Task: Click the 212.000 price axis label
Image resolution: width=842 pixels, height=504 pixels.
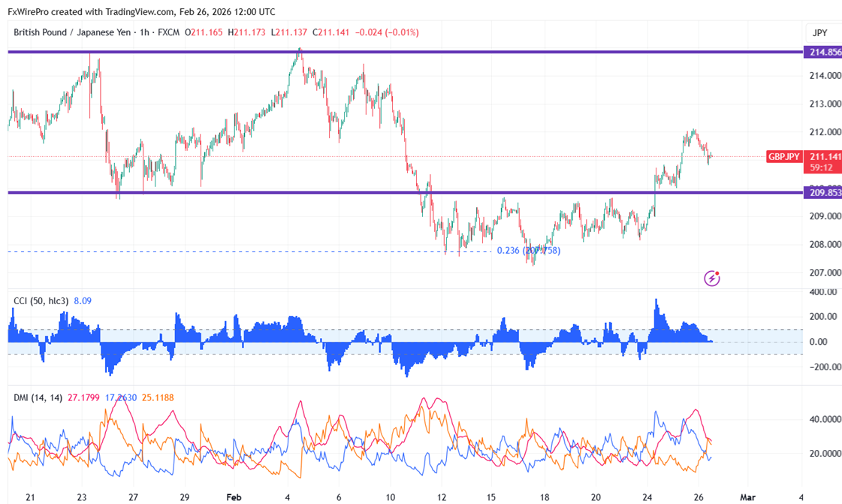Action: tap(825, 132)
